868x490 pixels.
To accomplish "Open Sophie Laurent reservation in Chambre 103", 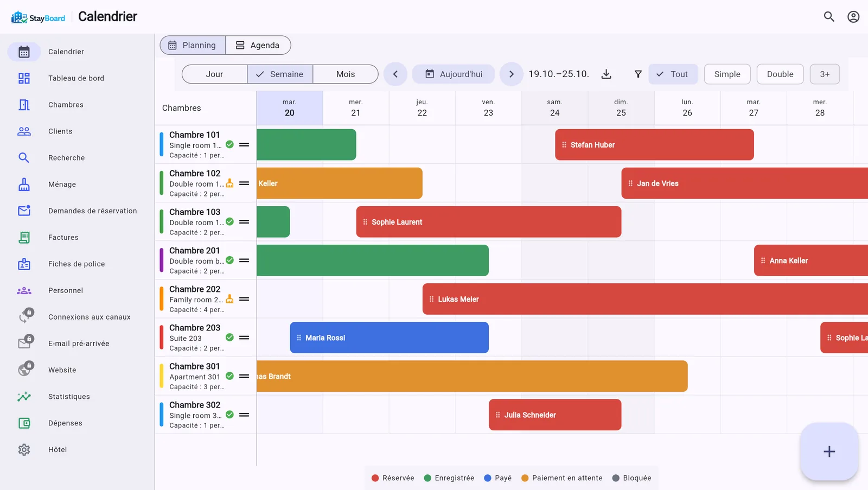I will click(489, 222).
